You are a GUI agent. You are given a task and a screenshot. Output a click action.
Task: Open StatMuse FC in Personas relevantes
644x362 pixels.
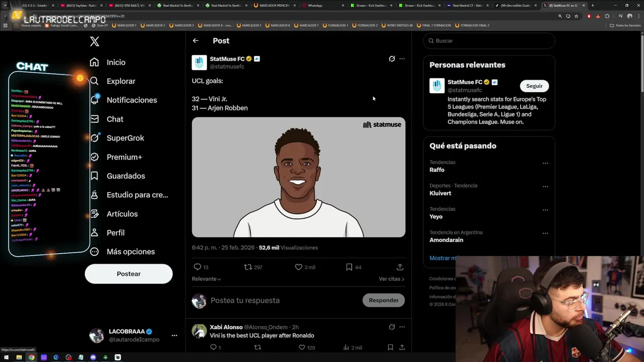point(465,82)
